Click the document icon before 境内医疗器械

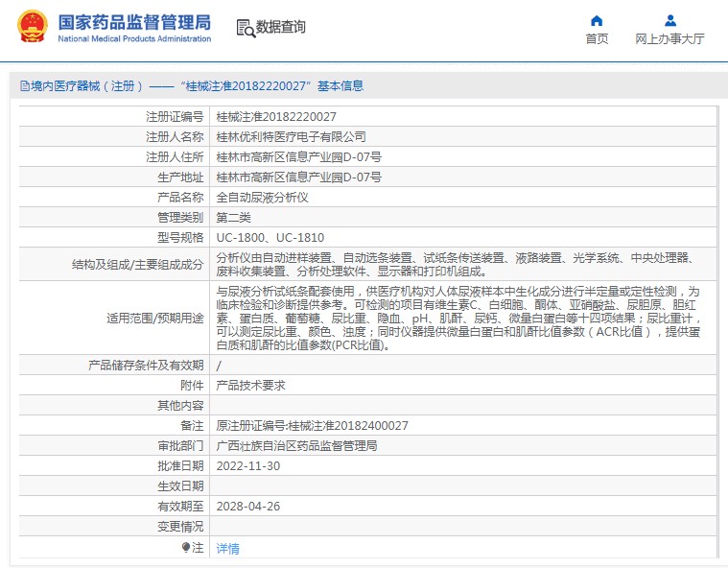(25, 86)
